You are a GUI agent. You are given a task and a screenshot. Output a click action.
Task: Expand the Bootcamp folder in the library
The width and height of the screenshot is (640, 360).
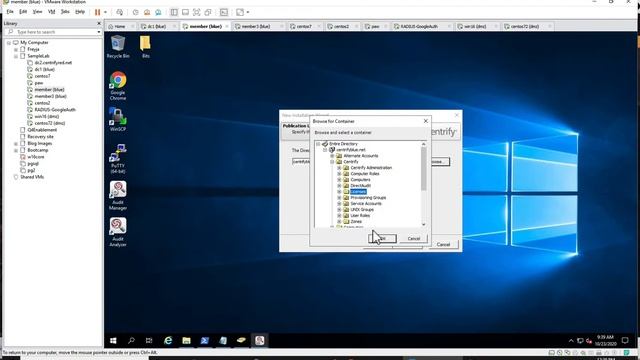click(x=16, y=150)
